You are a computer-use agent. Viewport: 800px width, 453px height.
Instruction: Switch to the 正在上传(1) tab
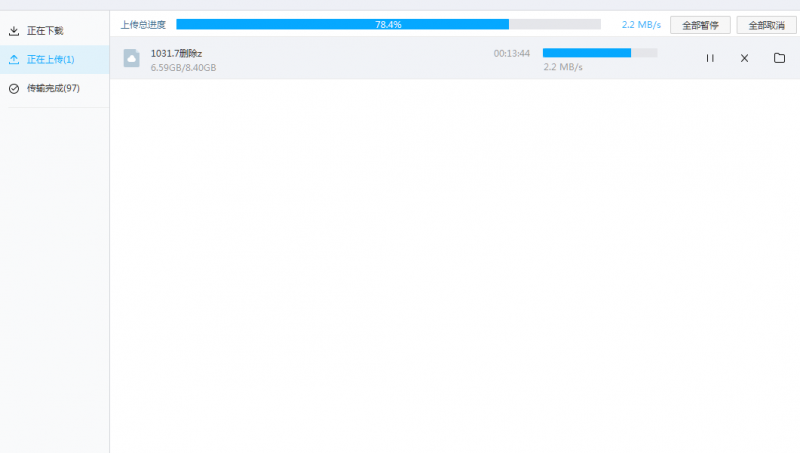pyautogui.click(x=50, y=60)
